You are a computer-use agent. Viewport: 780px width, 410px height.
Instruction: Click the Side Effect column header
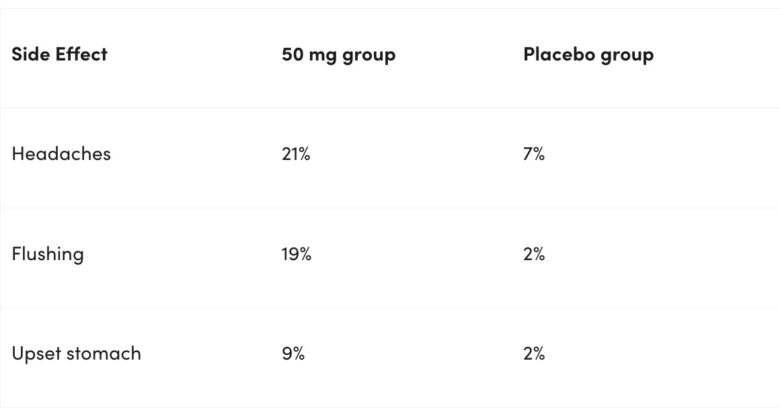pyautogui.click(x=59, y=54)
